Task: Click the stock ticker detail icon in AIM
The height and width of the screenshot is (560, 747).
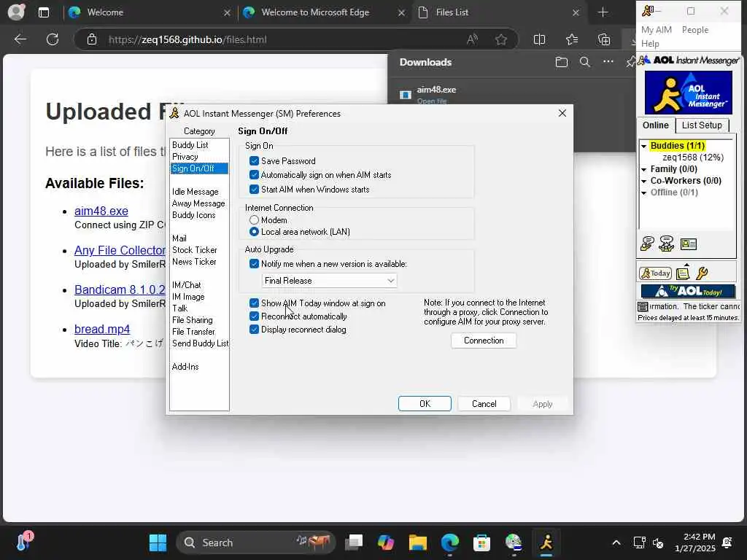Action: coord(643,307)
